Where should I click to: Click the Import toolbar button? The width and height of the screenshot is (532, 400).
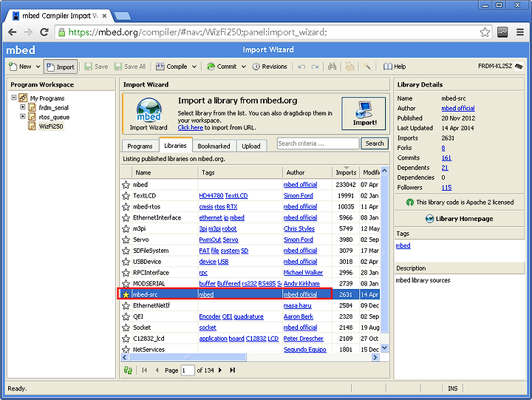(x=61, y=67)
